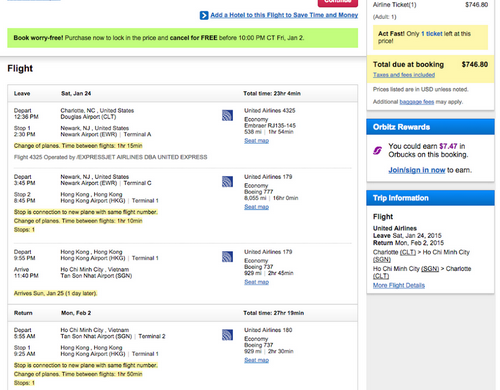Click United logo for return flight 180

227,335
